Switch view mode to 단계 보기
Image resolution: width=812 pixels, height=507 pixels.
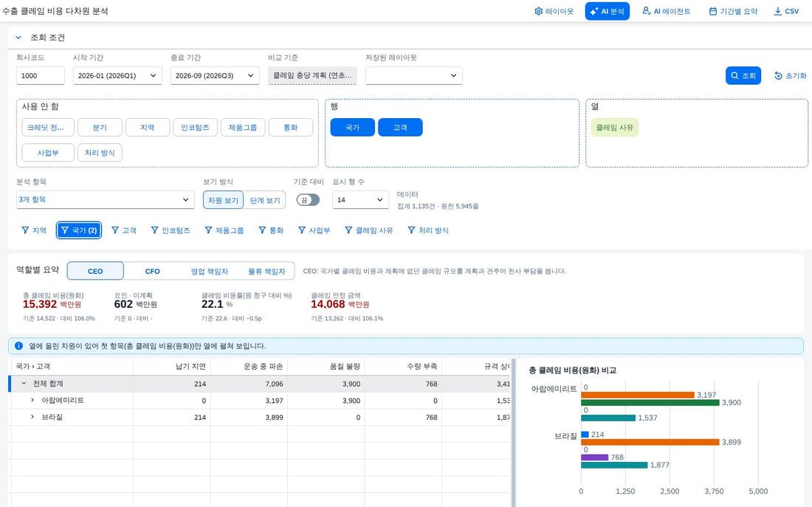pyautogui.click(x=264, y=201)
